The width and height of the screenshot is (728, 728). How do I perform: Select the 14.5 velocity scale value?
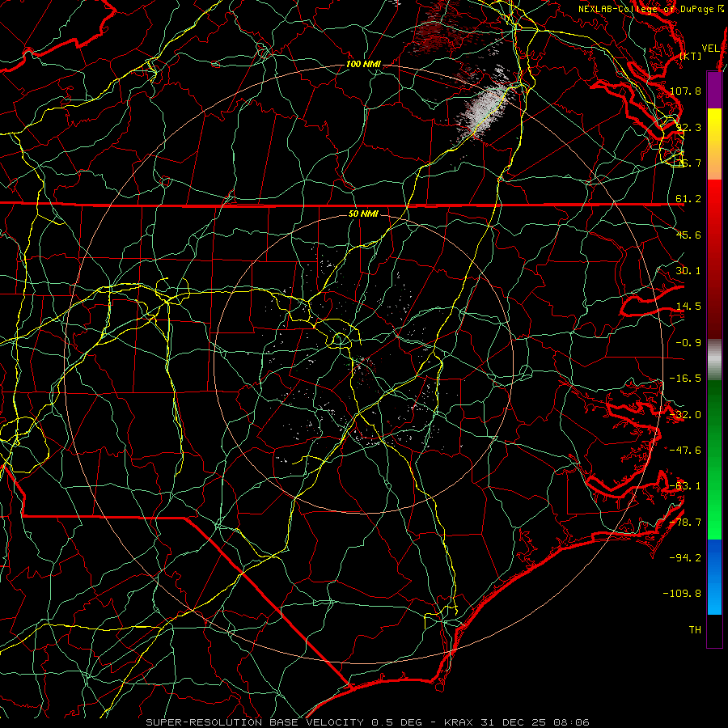click(x=688, y=307)
